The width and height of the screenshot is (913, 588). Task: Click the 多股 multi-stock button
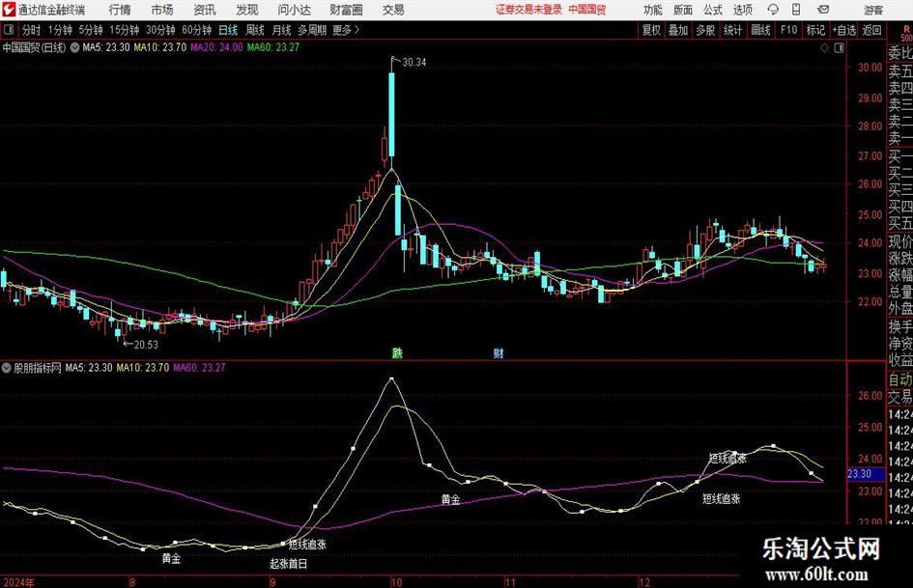pos(705,30)
